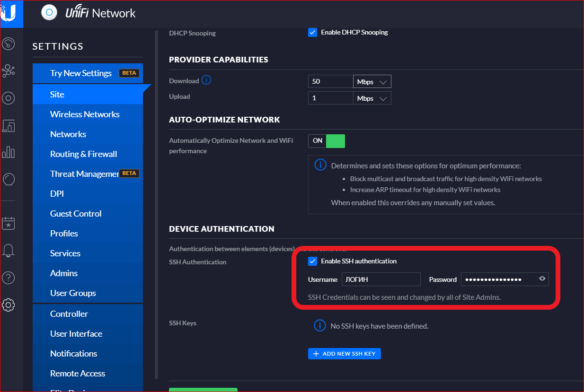
Task: Open the Alerts bell icon
Action: pos(9,251)
